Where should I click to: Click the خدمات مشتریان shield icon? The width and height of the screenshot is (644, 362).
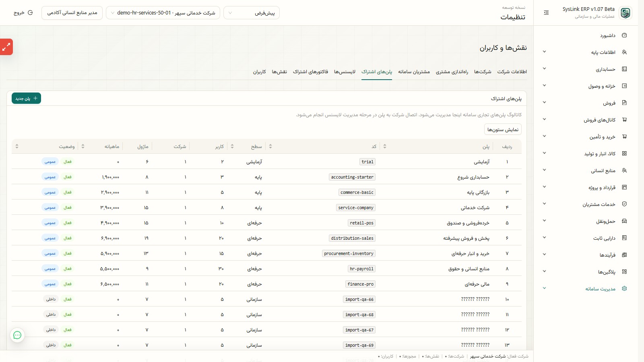point(624,204)
